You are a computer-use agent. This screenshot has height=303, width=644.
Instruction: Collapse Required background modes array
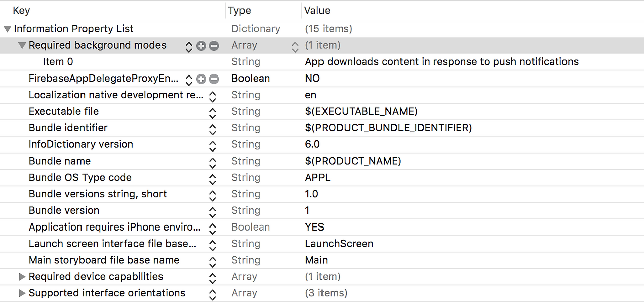tap(22, 46)
